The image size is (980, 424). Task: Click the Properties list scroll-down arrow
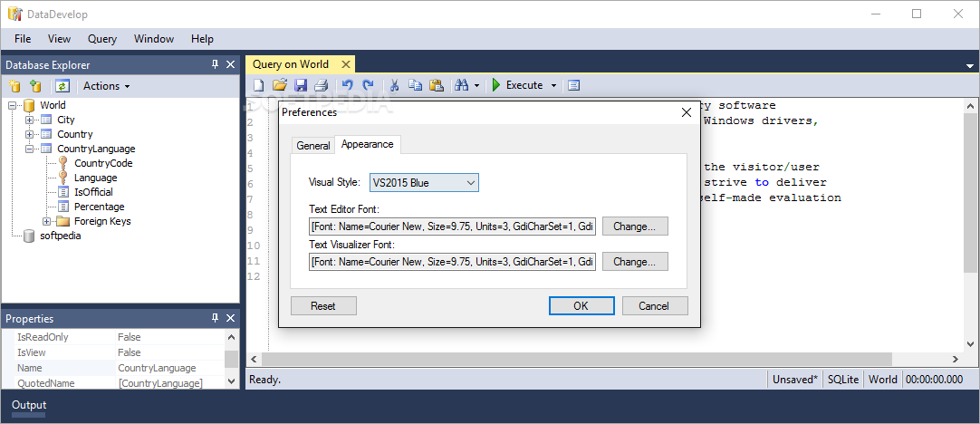tap(231, 381)
